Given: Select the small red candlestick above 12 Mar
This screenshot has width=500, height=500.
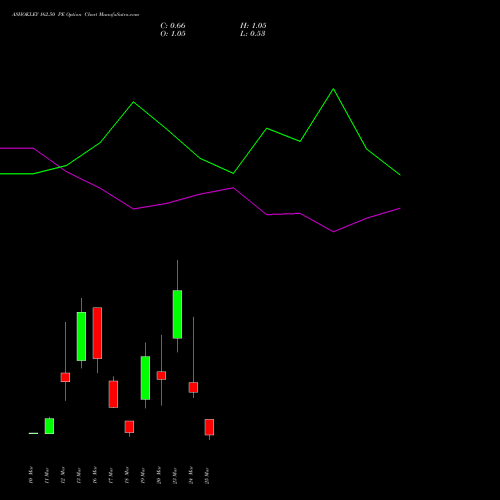Looking at the screenshot, I should tap(65, 377).
